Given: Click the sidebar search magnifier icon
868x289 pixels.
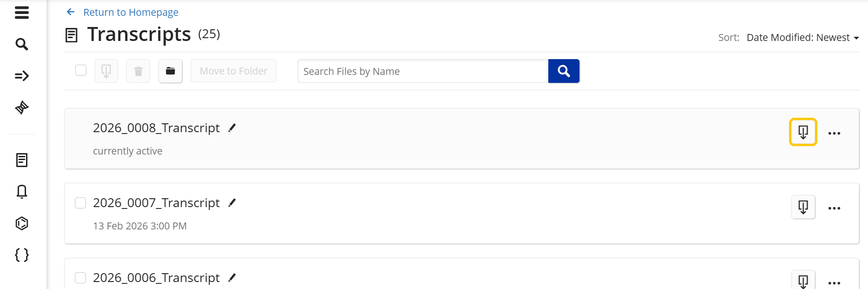Looking at the screenshot, I should click(22, 44).
